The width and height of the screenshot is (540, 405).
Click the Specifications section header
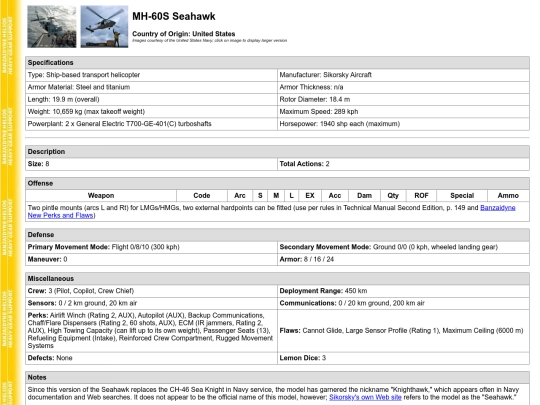point(277,63)
